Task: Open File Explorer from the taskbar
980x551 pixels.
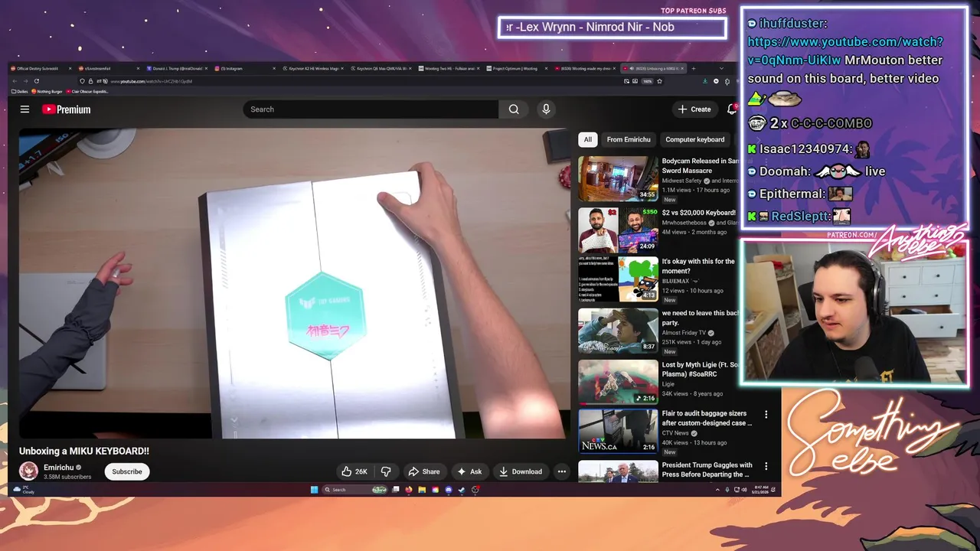Action: 422,490
